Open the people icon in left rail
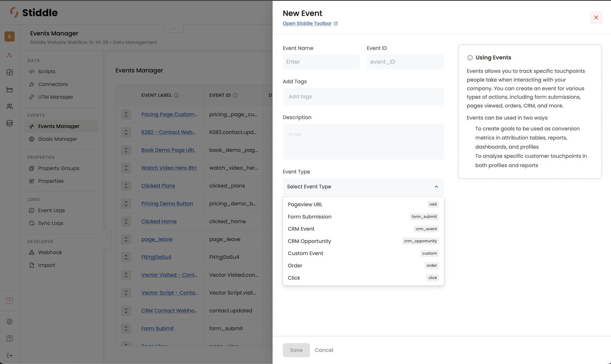This screenshot has width=611, height=364. 10,106
